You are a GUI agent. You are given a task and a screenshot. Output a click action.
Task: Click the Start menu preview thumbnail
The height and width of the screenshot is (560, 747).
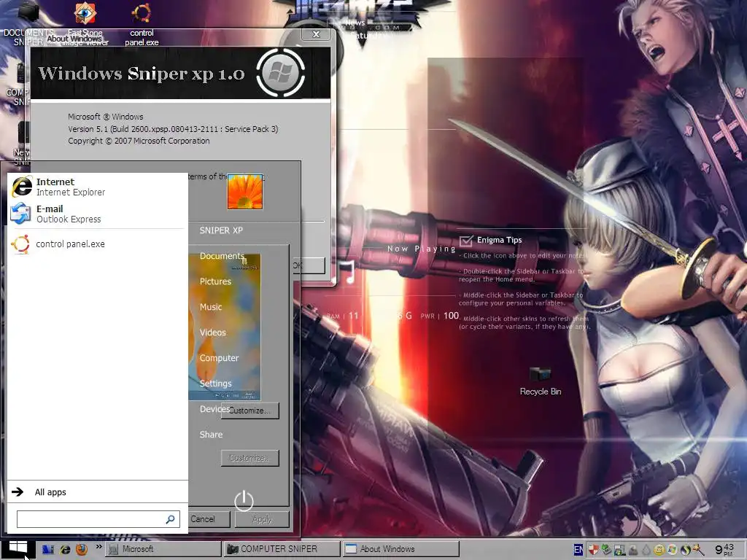coord(225,327)
